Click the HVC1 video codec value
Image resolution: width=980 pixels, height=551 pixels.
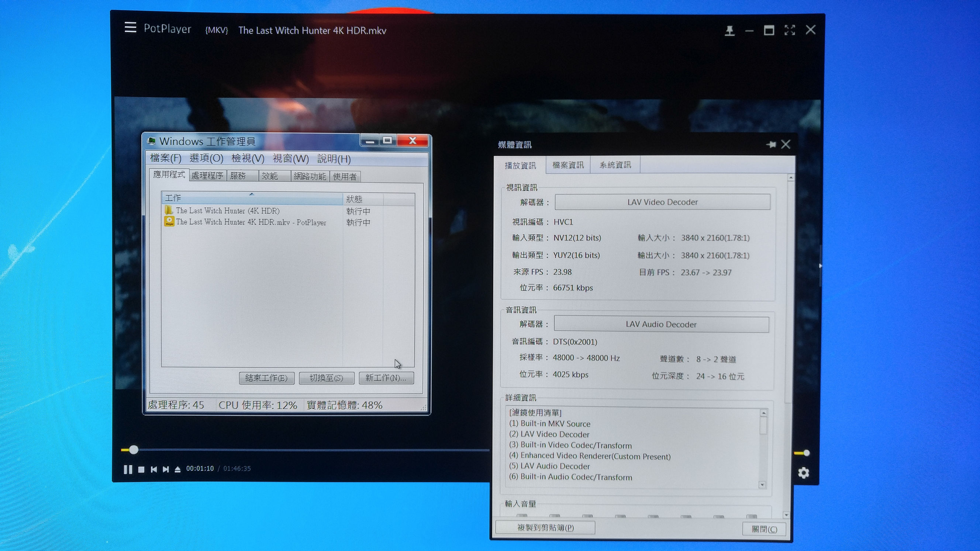coord(563,222)
